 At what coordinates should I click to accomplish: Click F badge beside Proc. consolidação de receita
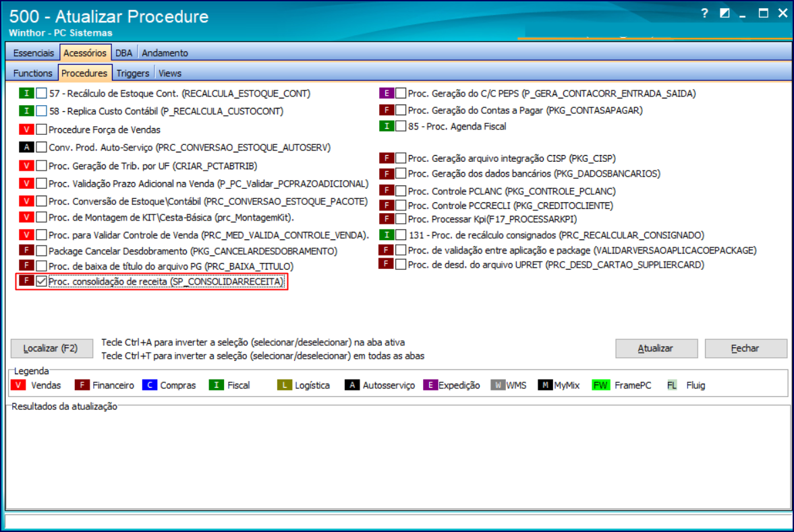click(26, 280)
